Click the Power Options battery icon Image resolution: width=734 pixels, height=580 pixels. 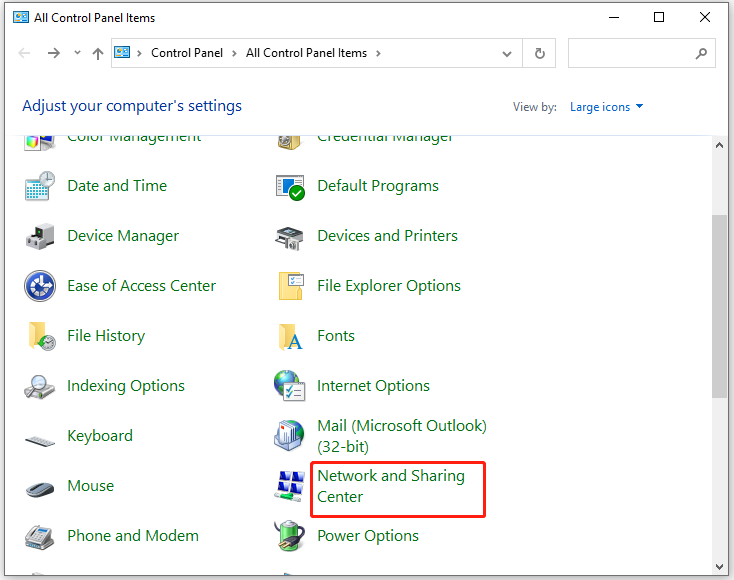(290, 536)
